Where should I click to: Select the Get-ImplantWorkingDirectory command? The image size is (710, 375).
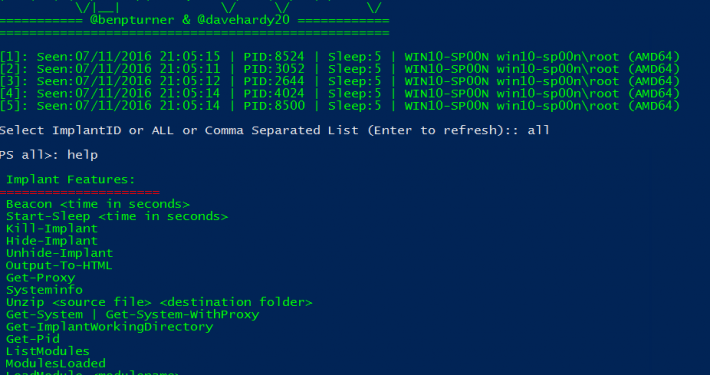click(x=109, y=327)
